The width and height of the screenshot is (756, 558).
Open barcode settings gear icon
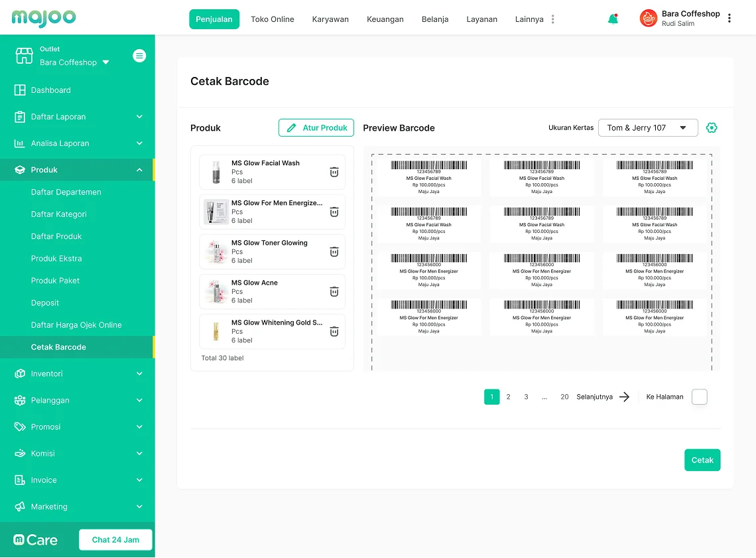(x=712, y=128)
